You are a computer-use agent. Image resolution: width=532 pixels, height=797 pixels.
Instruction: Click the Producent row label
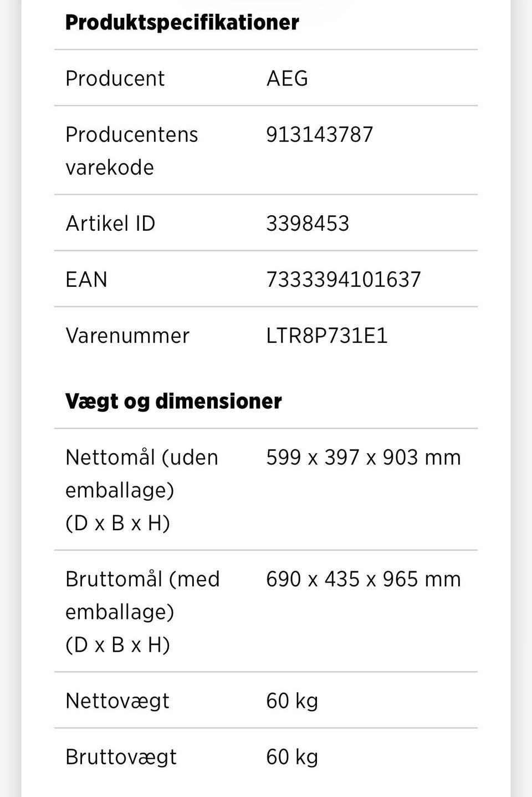115,79
